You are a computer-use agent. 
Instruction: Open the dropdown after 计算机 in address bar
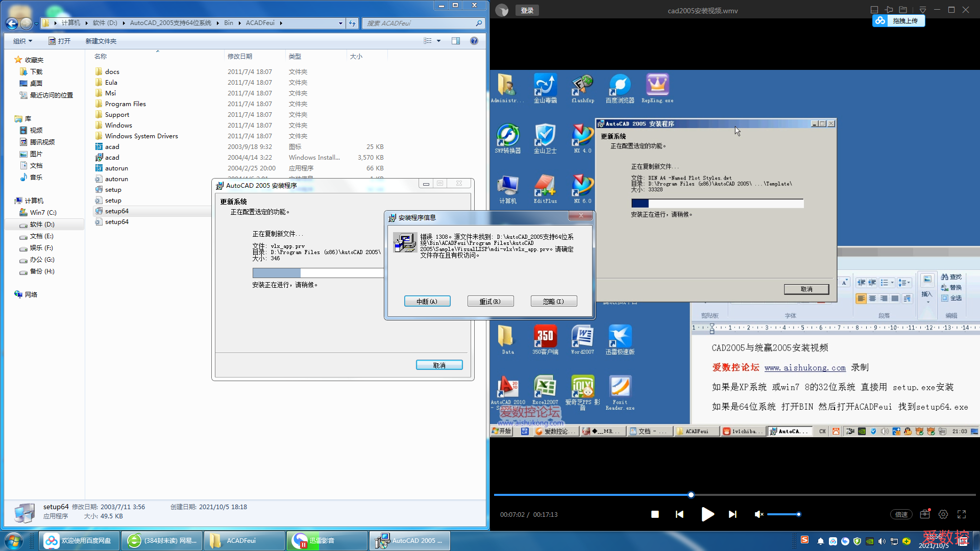tap(86, 23)
